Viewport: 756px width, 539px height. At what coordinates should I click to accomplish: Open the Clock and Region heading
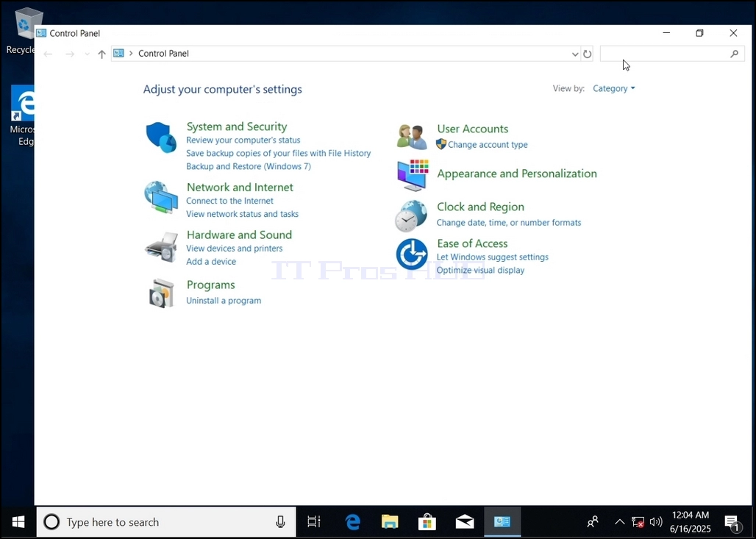pos(480,207)
